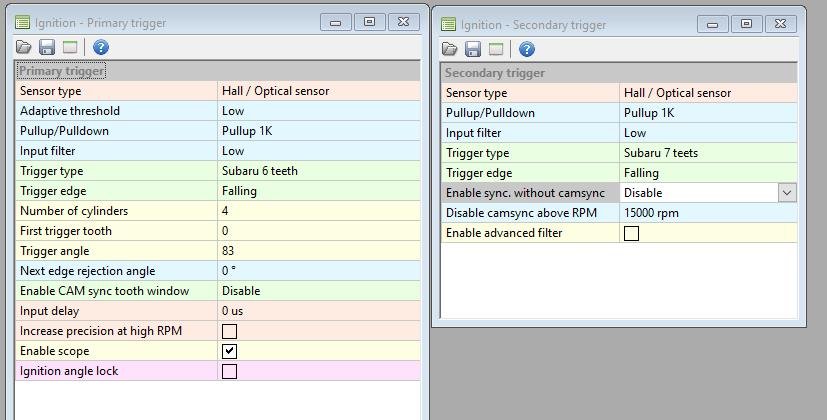Tick the Enable advanced filter checkbox
Screen dimensions: 827x420
tap(631, 233)
